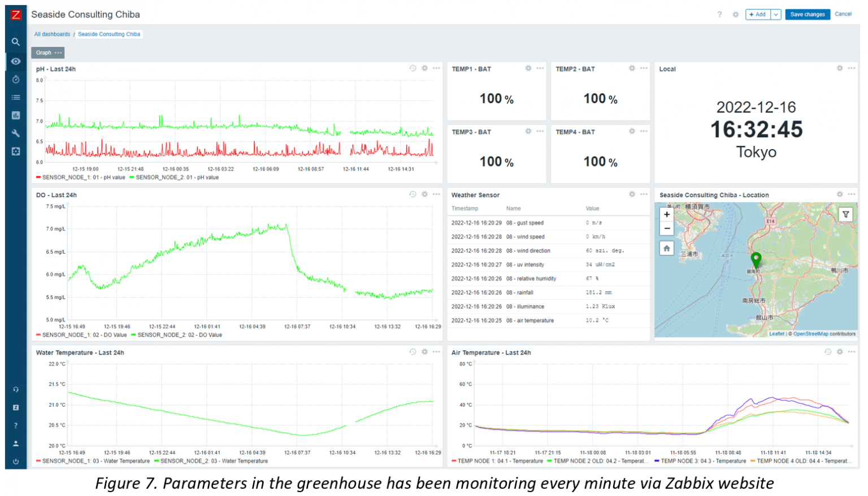Click the sign out power icon
868x496 pixels.
point(16,462)
